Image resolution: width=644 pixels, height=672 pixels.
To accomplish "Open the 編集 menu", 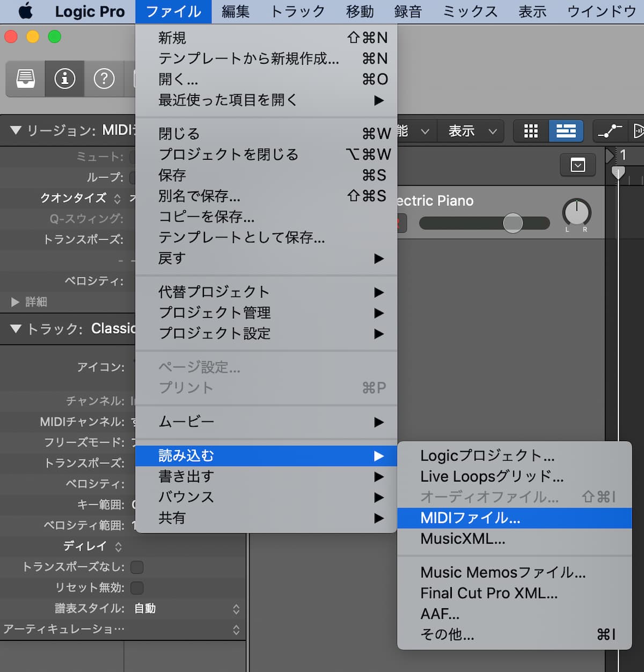I will (x=236, y=11).
